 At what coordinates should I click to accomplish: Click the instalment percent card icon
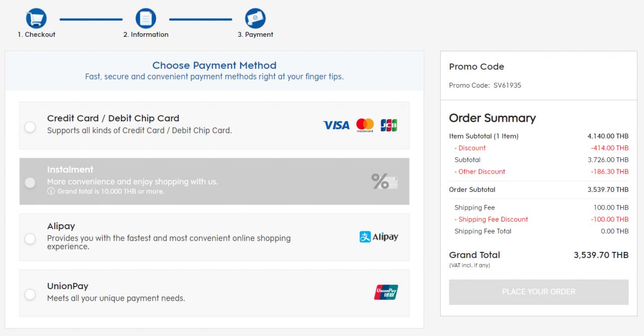click(384, 181)
